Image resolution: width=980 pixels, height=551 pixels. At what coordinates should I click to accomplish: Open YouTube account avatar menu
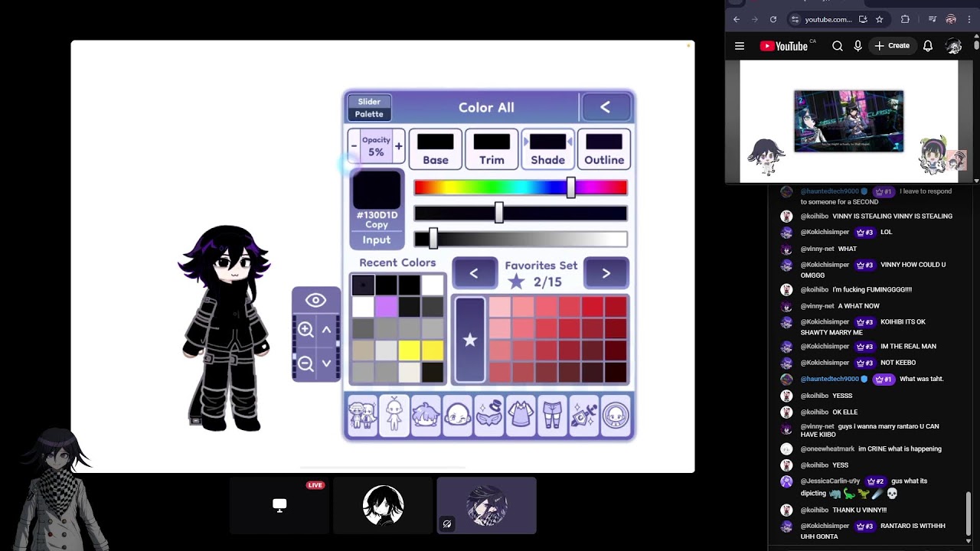coord(953,46)
